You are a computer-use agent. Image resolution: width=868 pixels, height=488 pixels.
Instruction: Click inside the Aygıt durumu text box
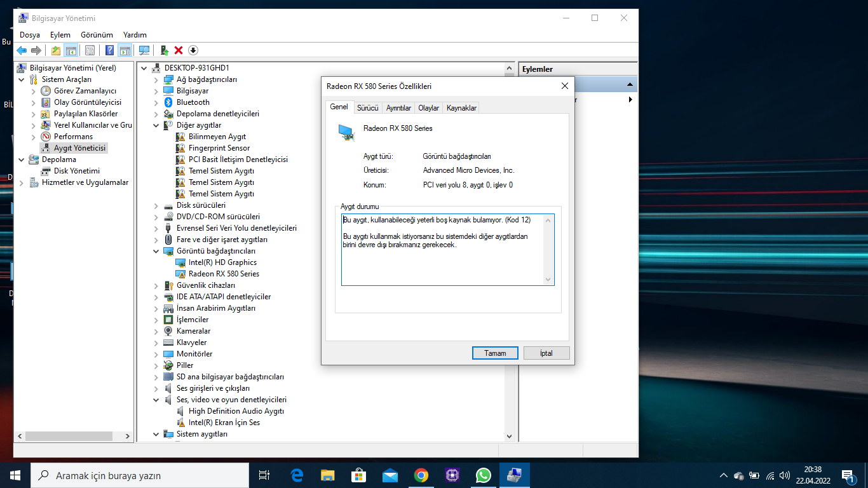pos(447,250)
